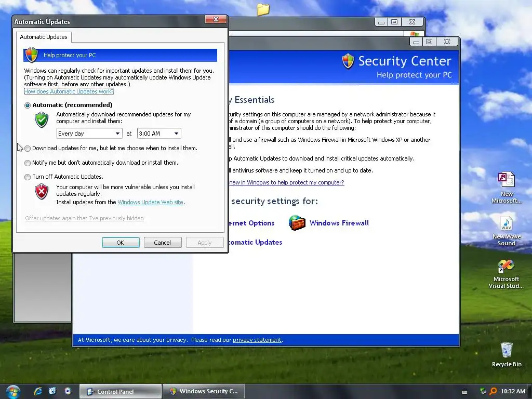The image size is (532, 399).
Task: Open the Windows Update Web site link
Action: point(150,202)
